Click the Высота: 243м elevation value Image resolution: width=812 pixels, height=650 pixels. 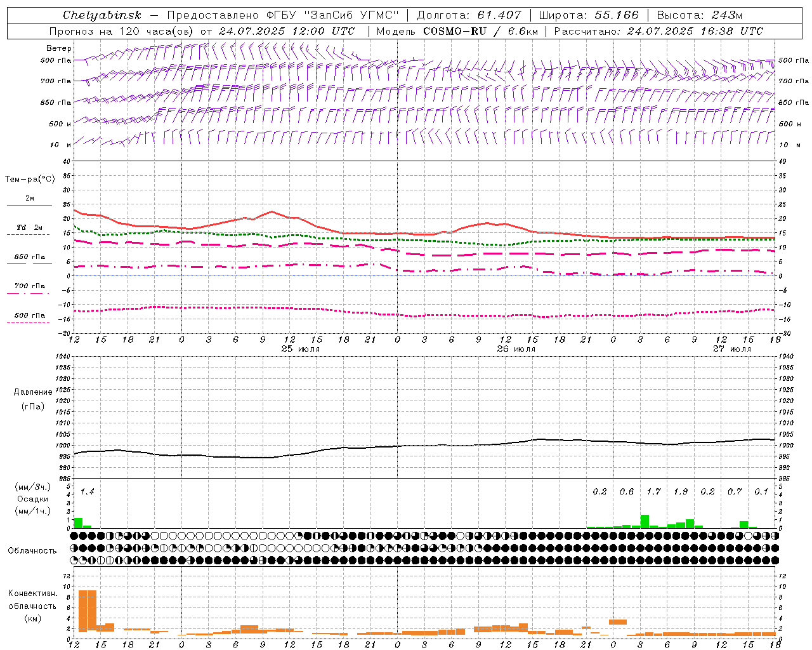tap(700, 15)
